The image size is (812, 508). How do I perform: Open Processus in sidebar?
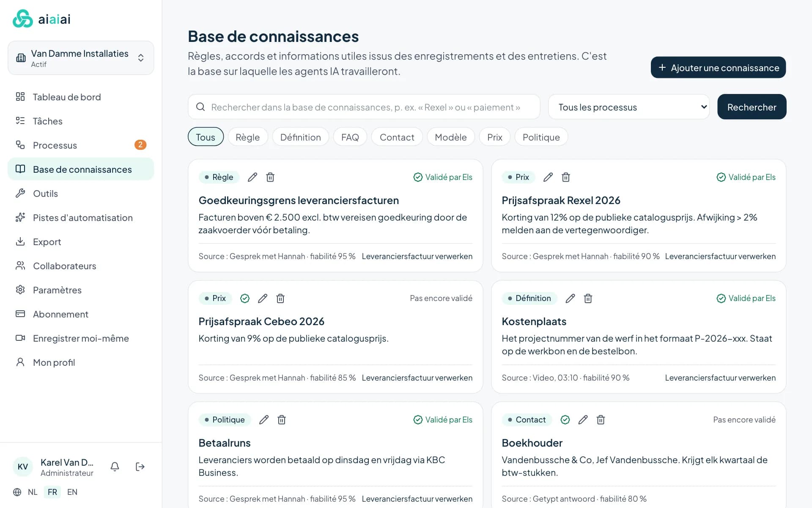pyautogui.click(x=81, y=145)
